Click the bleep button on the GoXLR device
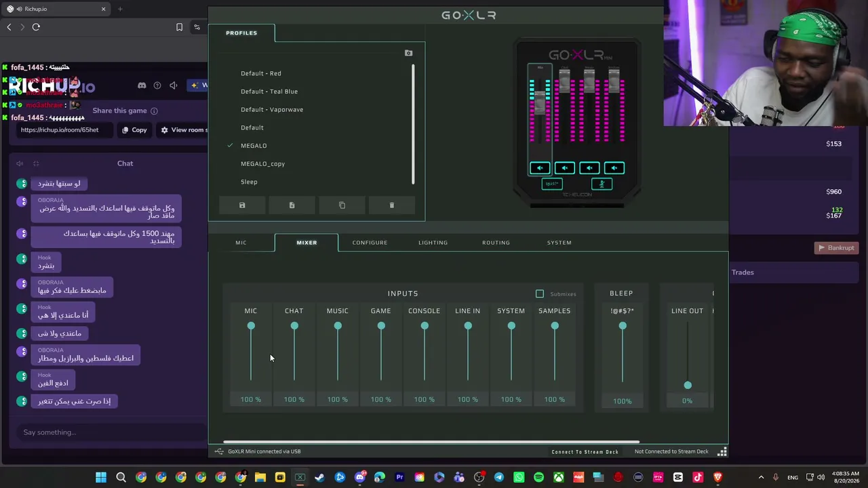This screenshot has width=868, height=488. click(552, 184)
